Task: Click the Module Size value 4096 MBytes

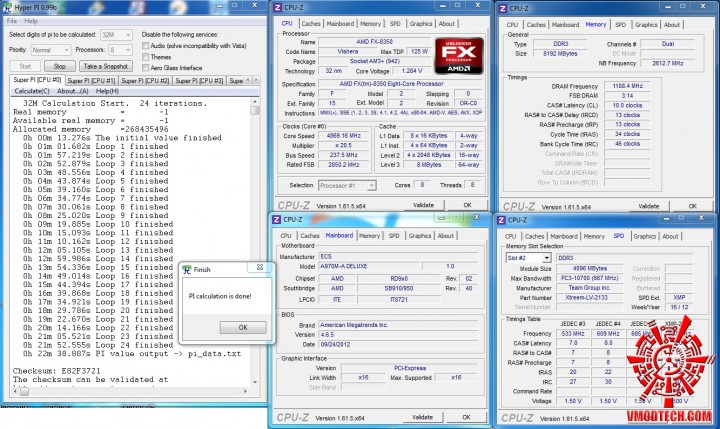Action: 589,269
